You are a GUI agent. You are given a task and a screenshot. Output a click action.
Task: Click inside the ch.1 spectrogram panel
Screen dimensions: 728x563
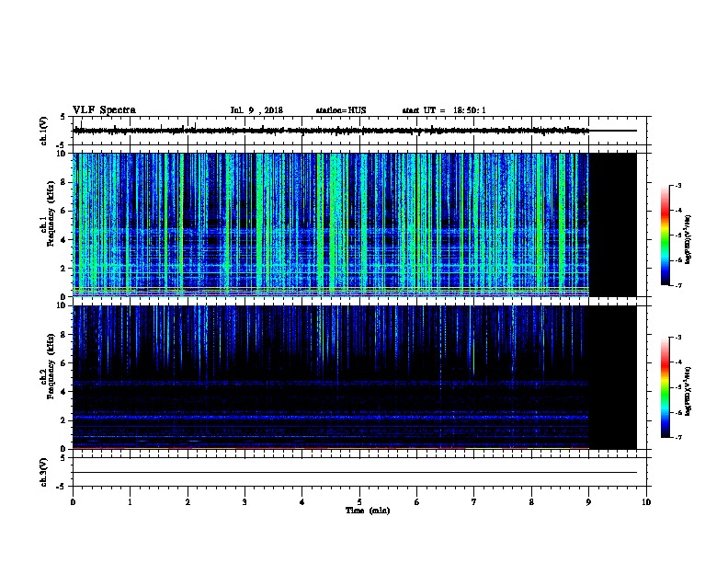(x=331, y=224)
